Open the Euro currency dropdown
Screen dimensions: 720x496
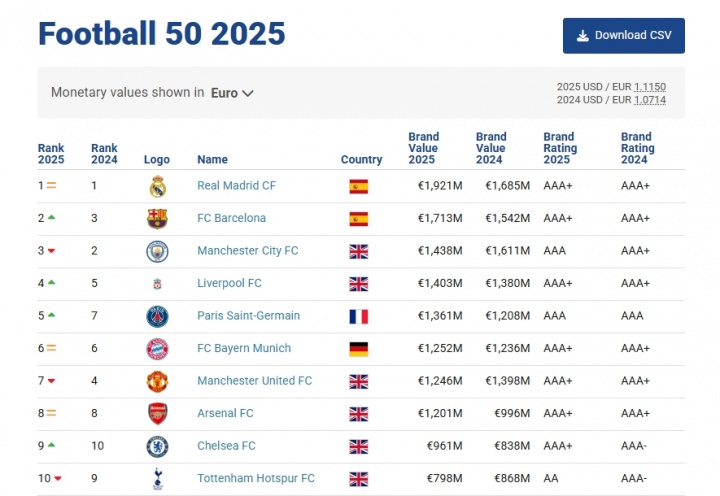pos(232,93)
